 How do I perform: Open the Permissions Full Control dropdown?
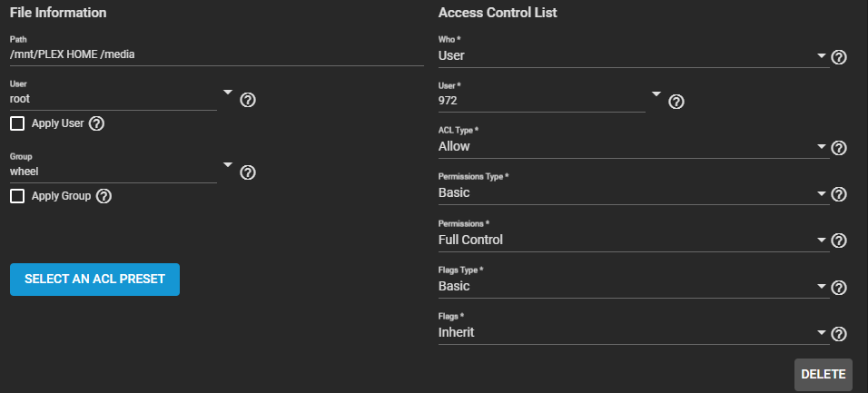click(x=633, y=241)
